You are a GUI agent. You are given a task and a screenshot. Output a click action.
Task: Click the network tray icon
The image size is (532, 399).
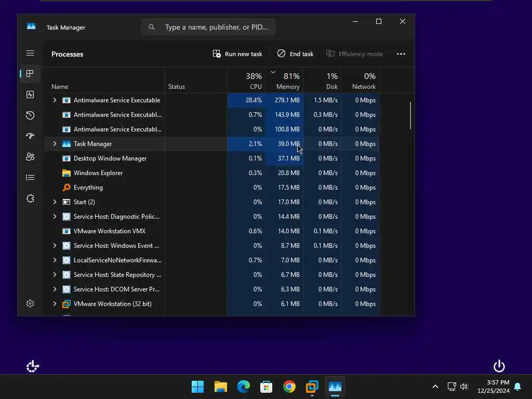pyautogui.click(x=451, y=387)
